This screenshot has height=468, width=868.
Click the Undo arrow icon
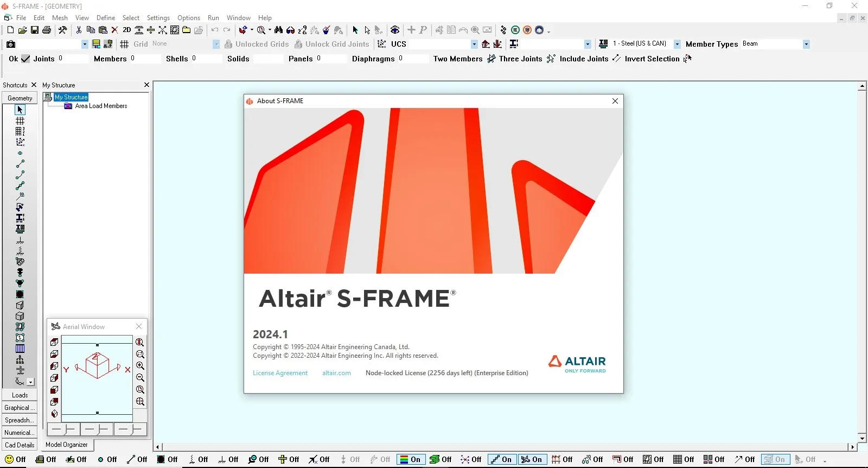[215, 30]
